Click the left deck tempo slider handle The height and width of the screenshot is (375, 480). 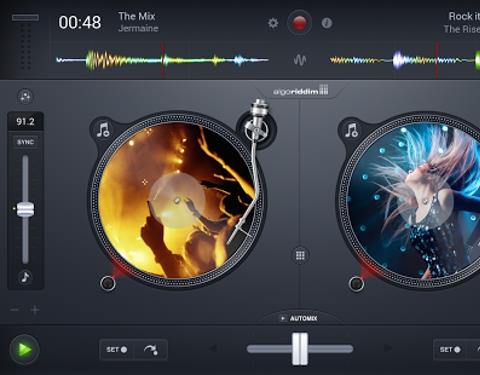click(25, 209)
